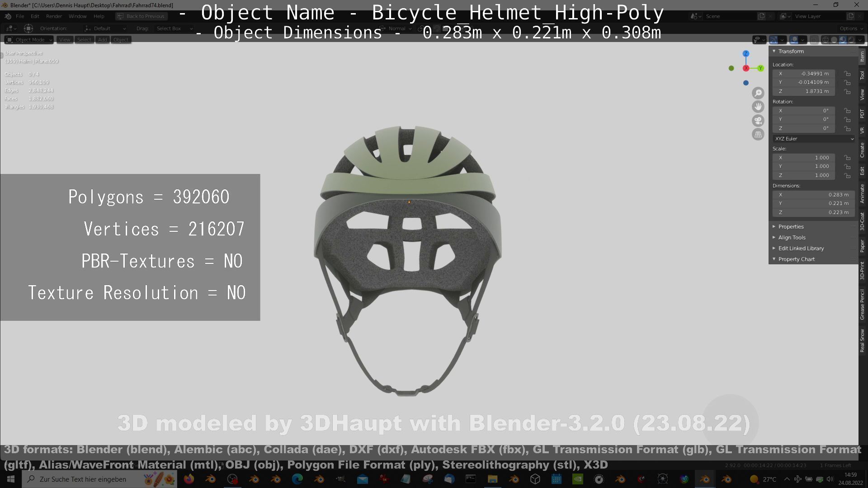868x488 pixels.
Task: Open the command prompt taskbar icon
Action: click(471, 479)
